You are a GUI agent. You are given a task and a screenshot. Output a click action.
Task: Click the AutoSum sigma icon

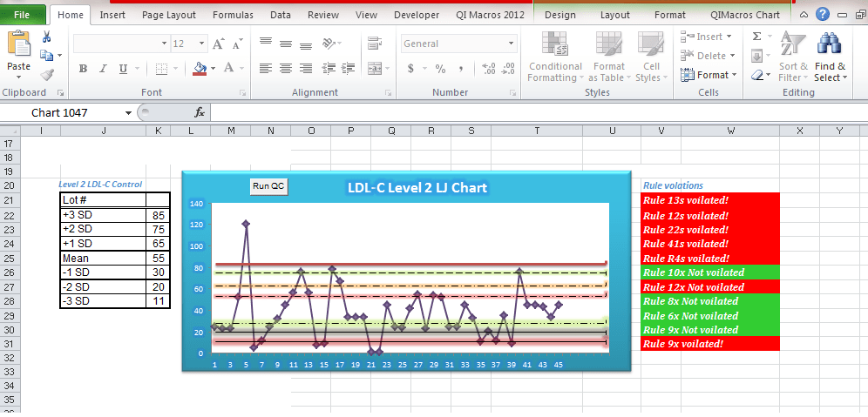tap(756, 37)
